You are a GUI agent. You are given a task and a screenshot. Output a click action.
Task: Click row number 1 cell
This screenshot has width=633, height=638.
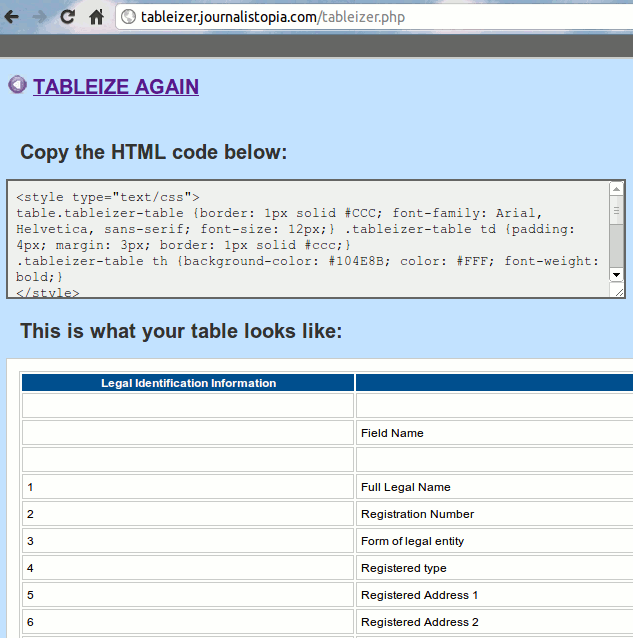[188, 487]
